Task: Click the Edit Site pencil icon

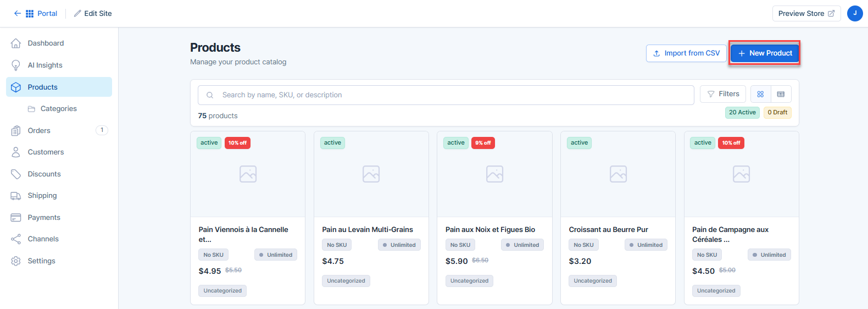Action: tap(77, 13)
